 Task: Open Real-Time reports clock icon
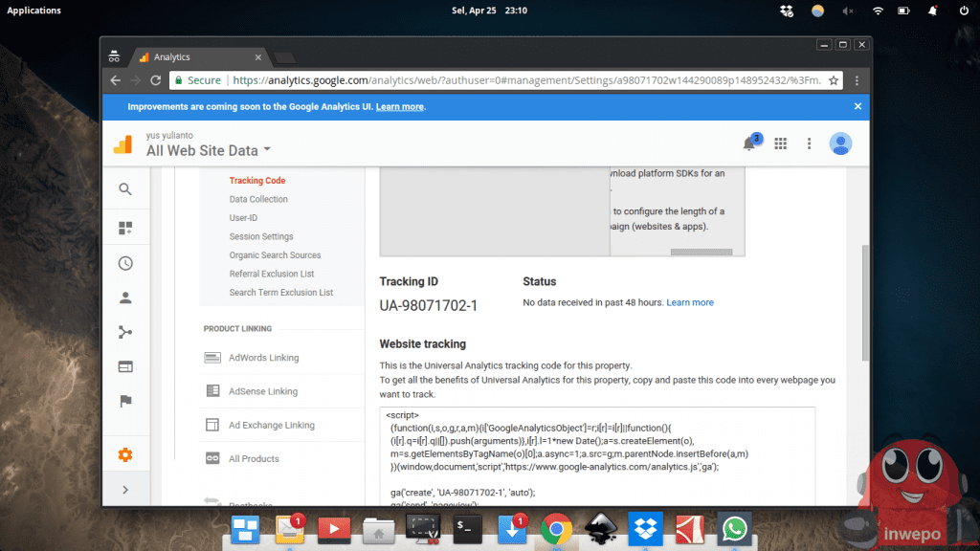pyautogui.click(x=125, y=263)
